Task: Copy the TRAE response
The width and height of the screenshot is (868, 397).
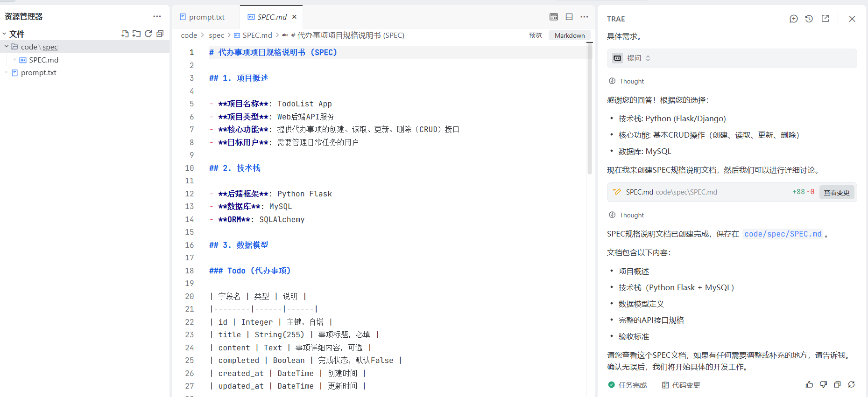Action: coord(837,384)
